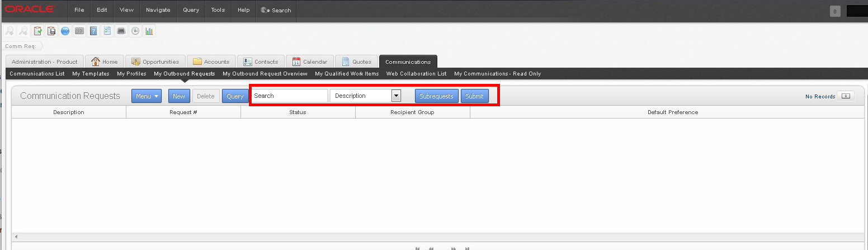Image resolution: width=868 pixels, height=250 pixels.
Task: Open the applet Menu dropdown button
Action: point(147,96)
